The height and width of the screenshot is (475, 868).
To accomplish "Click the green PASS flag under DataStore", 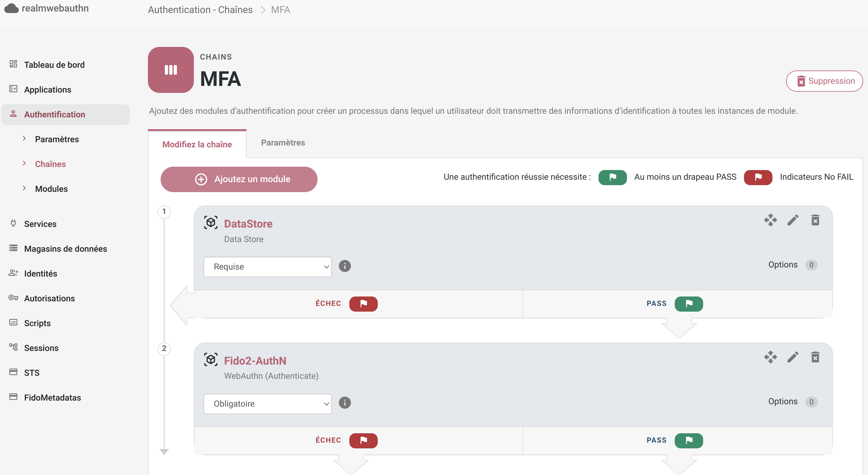I will pyautogui.click(x=689, y=304).
